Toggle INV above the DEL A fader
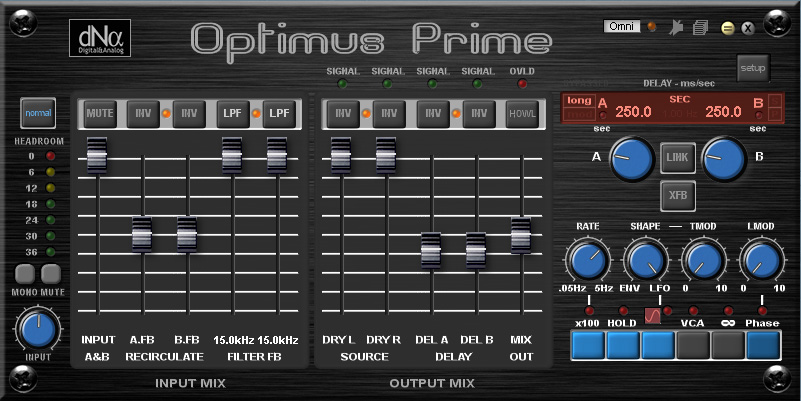Image resolution: width=801 pixels, height=401 pixels. tap(433, 113)
